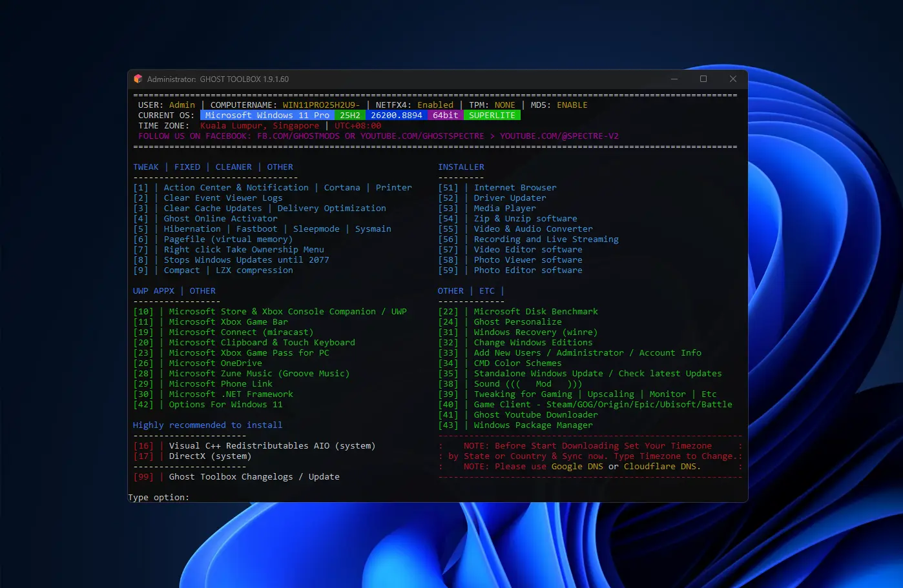
Task: Click 'Video Editor software' option
Action: click(528, 250)
